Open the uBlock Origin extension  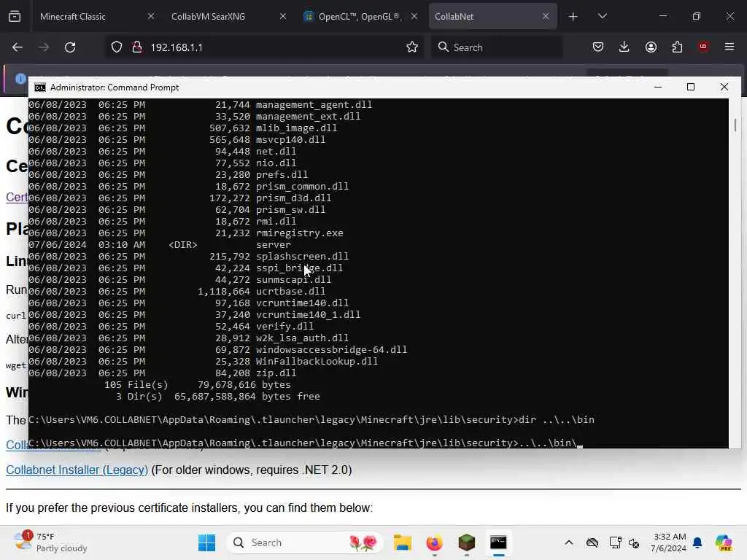click(x=703, y=47)
